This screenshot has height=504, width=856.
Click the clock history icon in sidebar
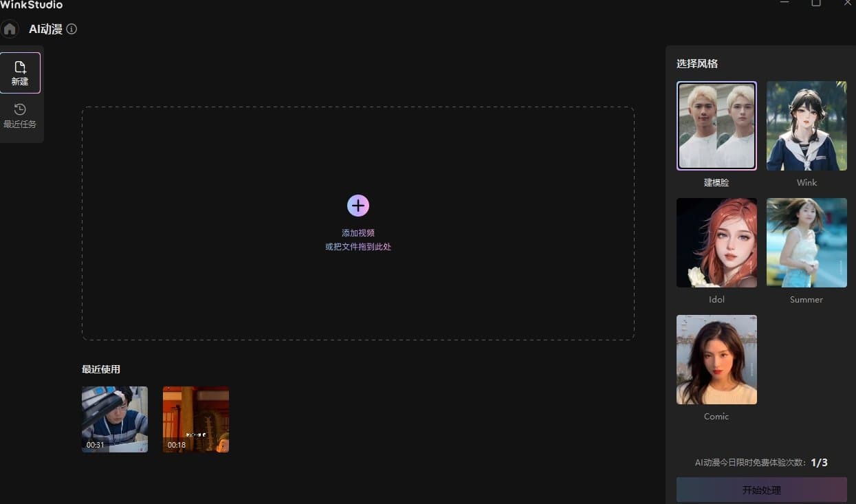[x=20, y=109]
